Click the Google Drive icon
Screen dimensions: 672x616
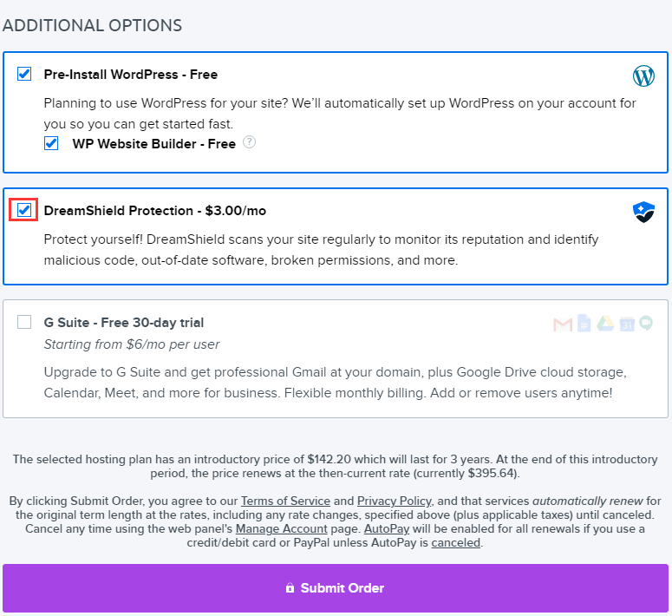tap(605, 324)
